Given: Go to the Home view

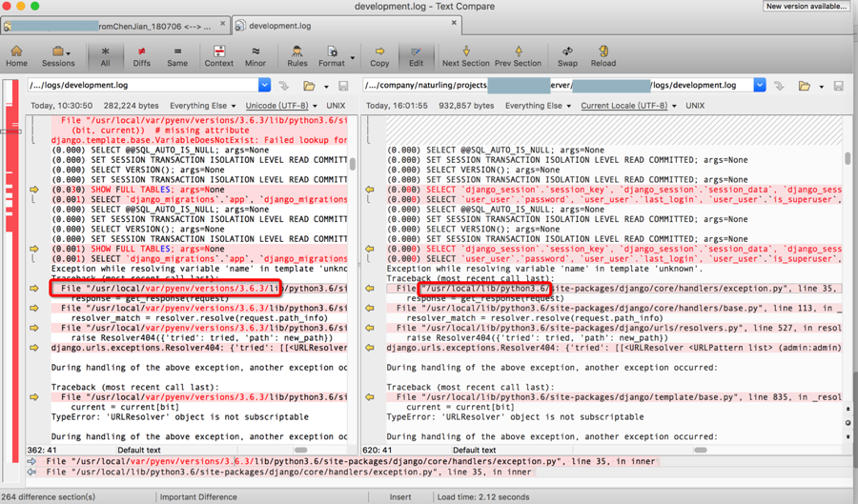Looking at the screenshot, I should click(16, 55).
